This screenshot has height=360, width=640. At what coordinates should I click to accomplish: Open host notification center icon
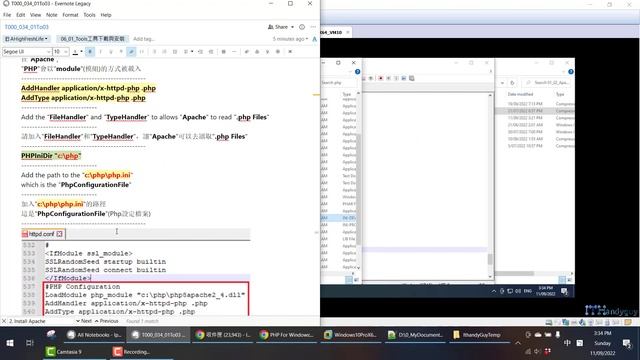[x=627, y=343]
